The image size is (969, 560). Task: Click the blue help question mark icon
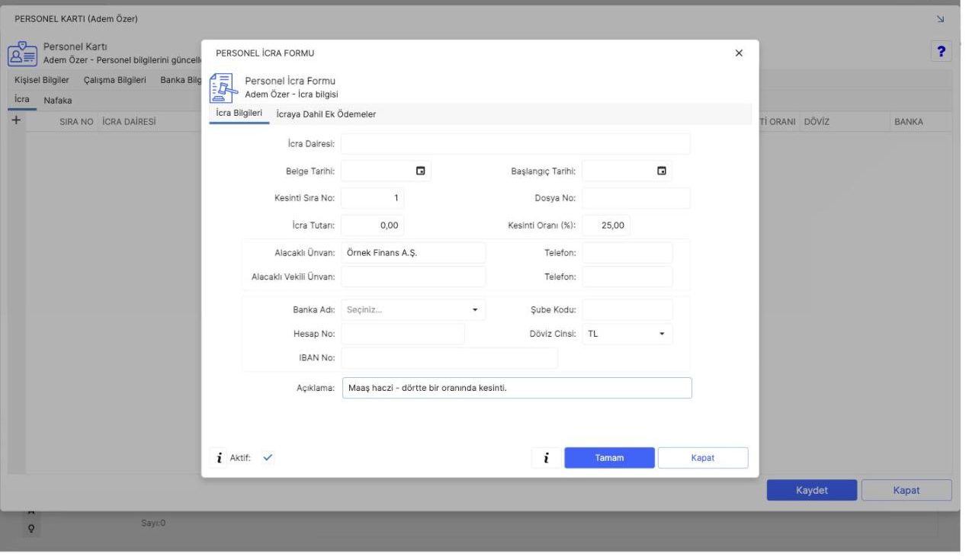pos(942,51)
